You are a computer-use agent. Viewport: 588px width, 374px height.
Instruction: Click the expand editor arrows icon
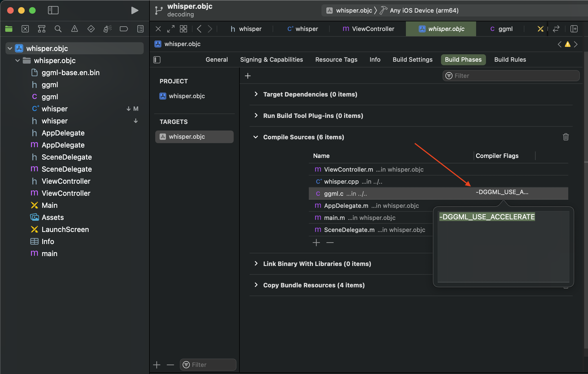tap(171, 29)
